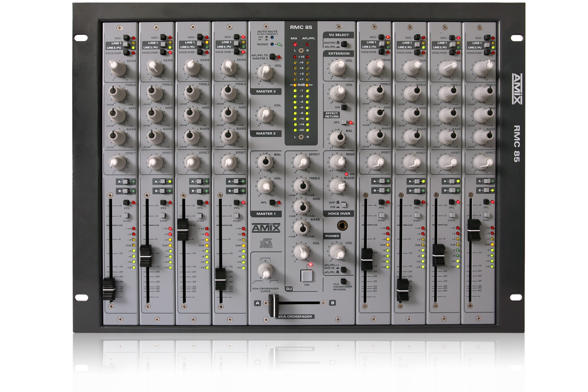Viewport: 588px width, 392px height.
Task: Push the AFL/PFL TO MASTER 3 button
Action: tap(272, 57)
